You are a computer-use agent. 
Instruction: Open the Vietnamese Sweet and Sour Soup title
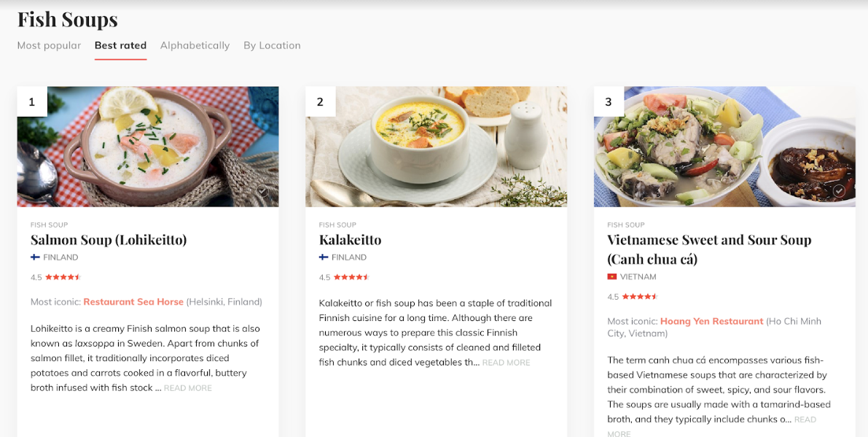(x=708, y=240)
